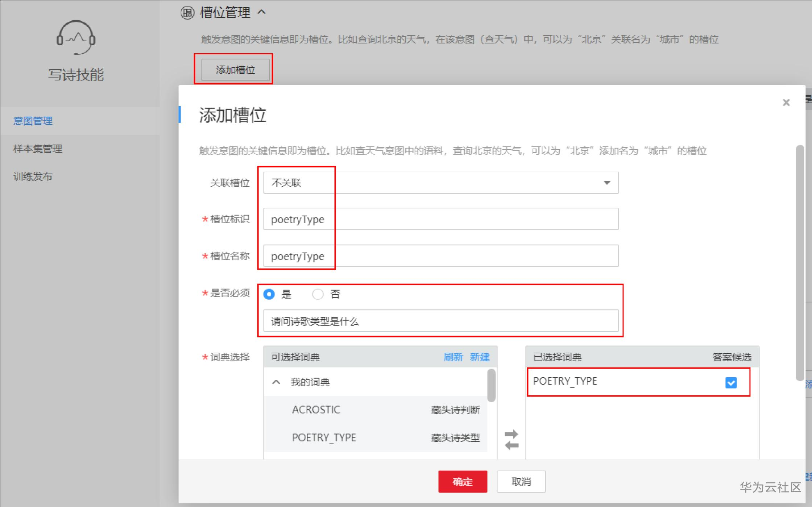
Task: Click the headset skill logo icon
Action: pyautogui.click(x=76, y=38)
